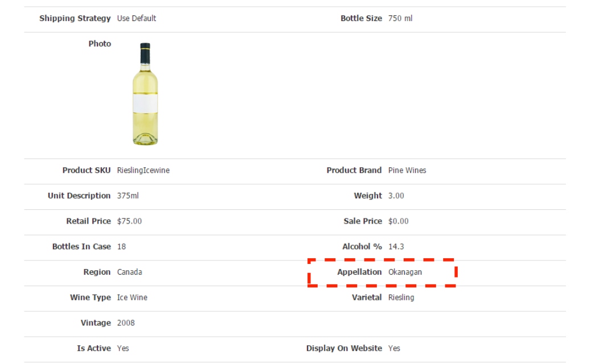Select the Product SKU value RieslingIcewine
The height and width of the screenshot is (364, 615).
coord(143,170)
